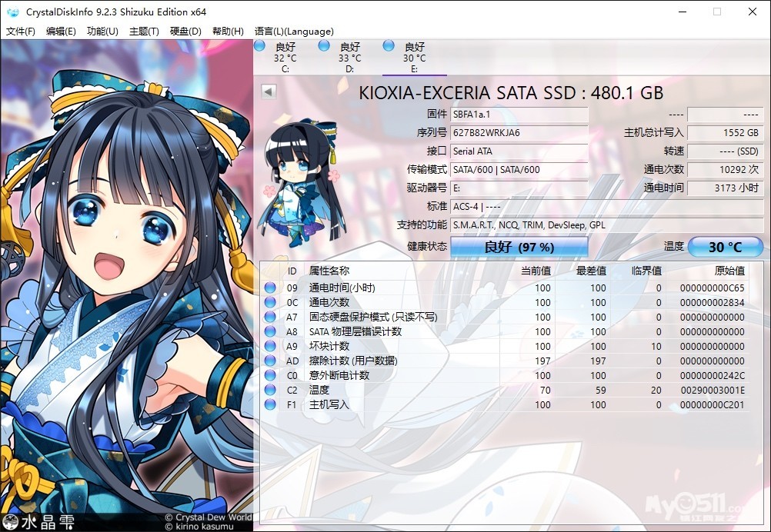Click the 属性名称 column header
Image resolution: width=771 pixels, height=532 pixels.
coord(329,271)
